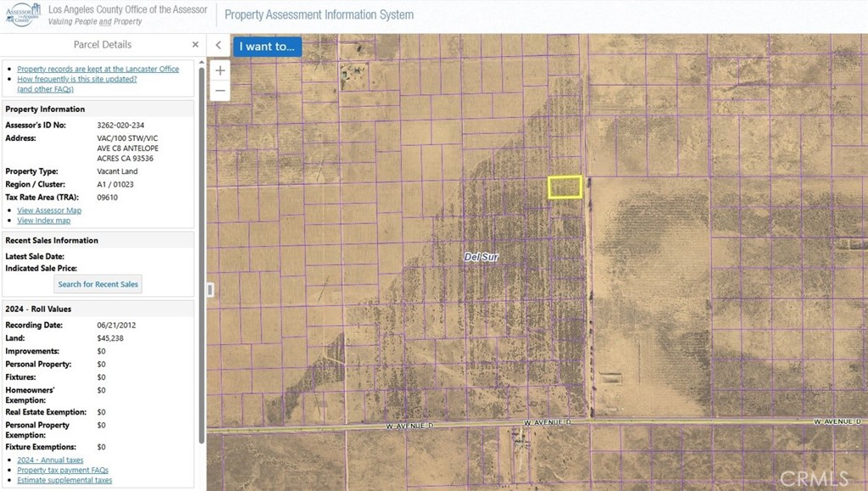Open the Lancaster Office property records link
The image size is (868, 491).
point(97,69)
